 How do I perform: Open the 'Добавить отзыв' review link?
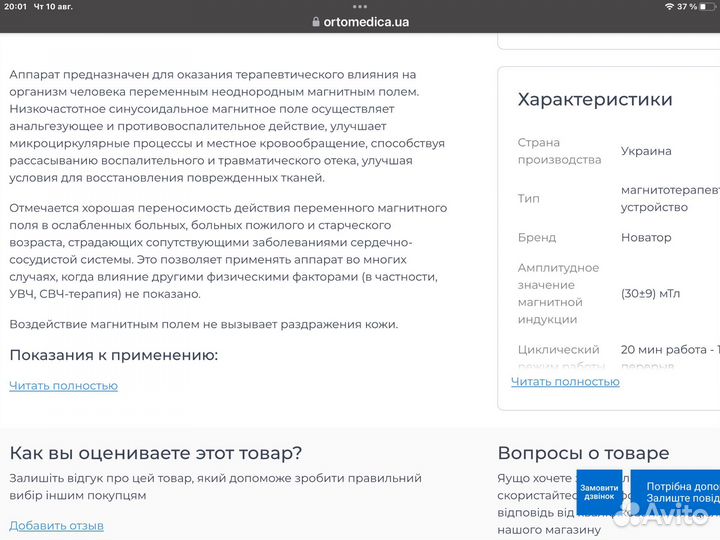point(56,526)
